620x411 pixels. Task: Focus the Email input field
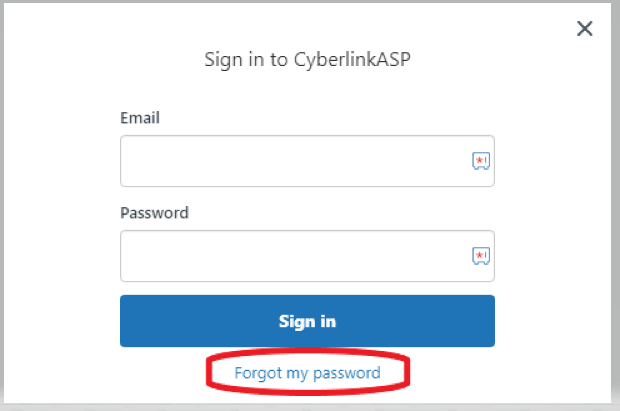[x=307, y=161]
